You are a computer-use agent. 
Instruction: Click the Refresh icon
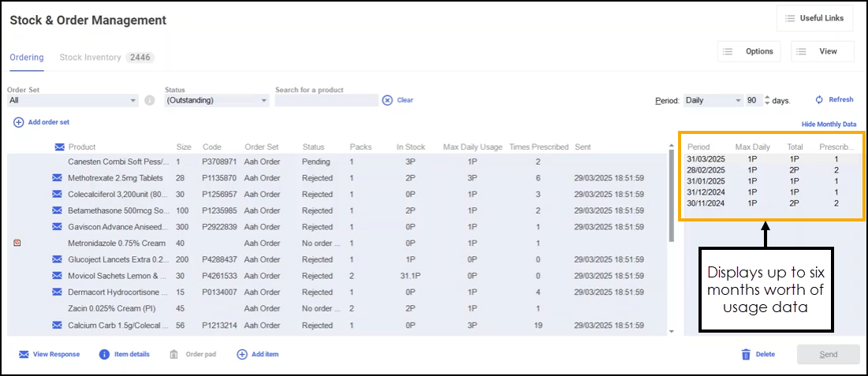819,100
